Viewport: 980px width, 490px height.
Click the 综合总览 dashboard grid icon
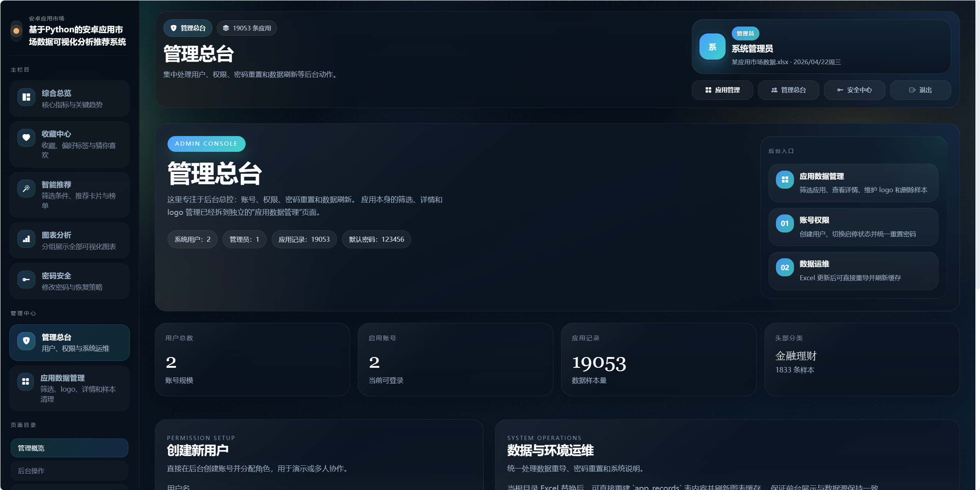click(x=26, y=97)
